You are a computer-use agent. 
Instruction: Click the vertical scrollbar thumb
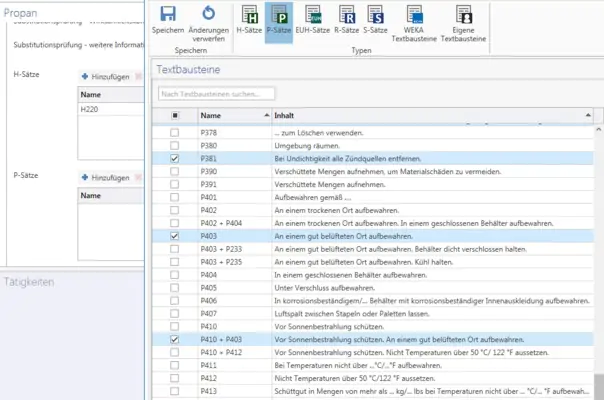tap(599, 387)
